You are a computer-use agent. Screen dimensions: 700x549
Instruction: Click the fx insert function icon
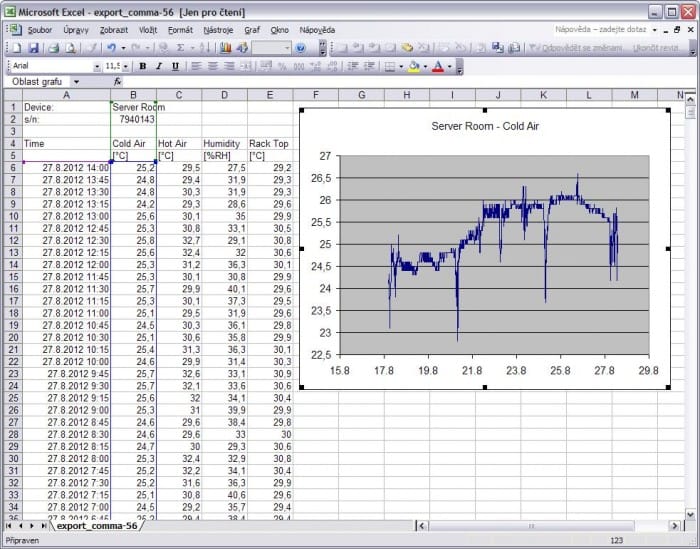(117, 82)
